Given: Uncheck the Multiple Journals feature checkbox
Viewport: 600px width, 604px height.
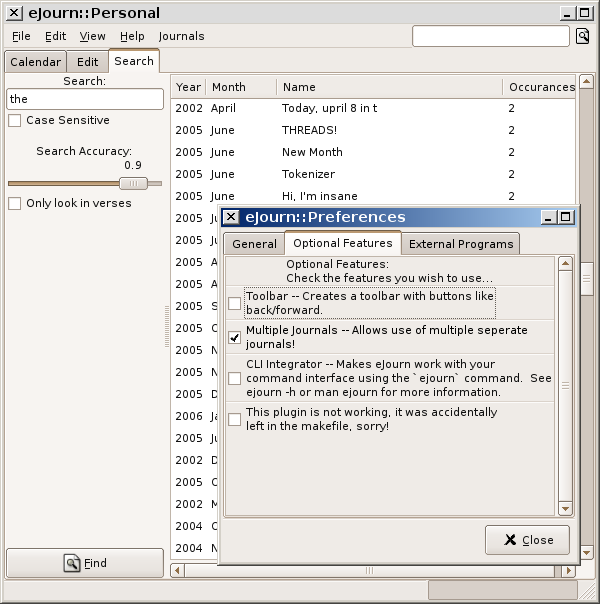Looking at the screenshot, I should point(235,337).
